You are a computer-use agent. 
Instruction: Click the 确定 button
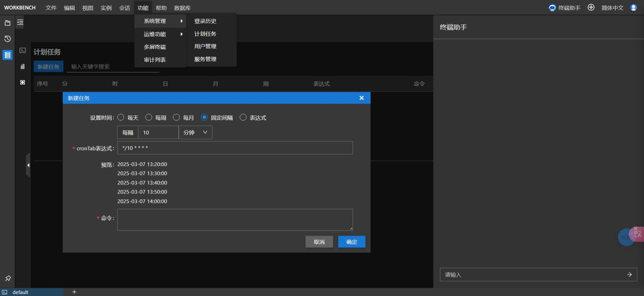pos(352,242)
